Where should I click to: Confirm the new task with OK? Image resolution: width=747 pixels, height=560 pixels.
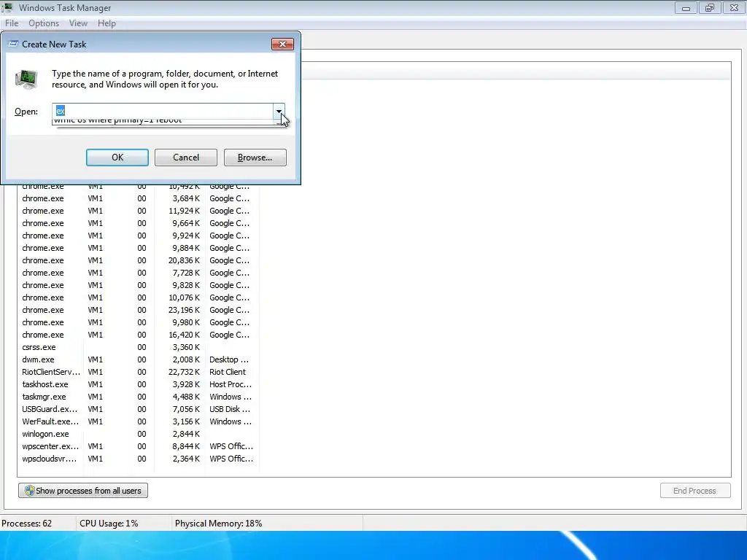click(117, 157)
